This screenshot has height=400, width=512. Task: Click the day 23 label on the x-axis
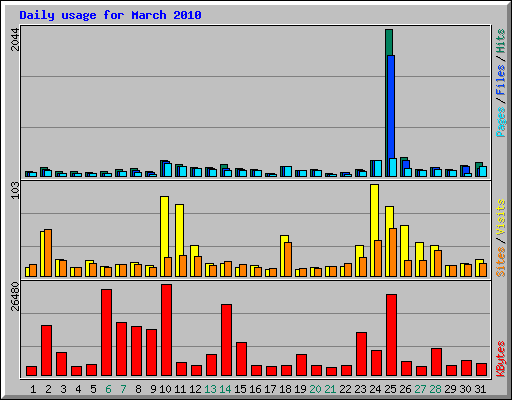point(360,389)
